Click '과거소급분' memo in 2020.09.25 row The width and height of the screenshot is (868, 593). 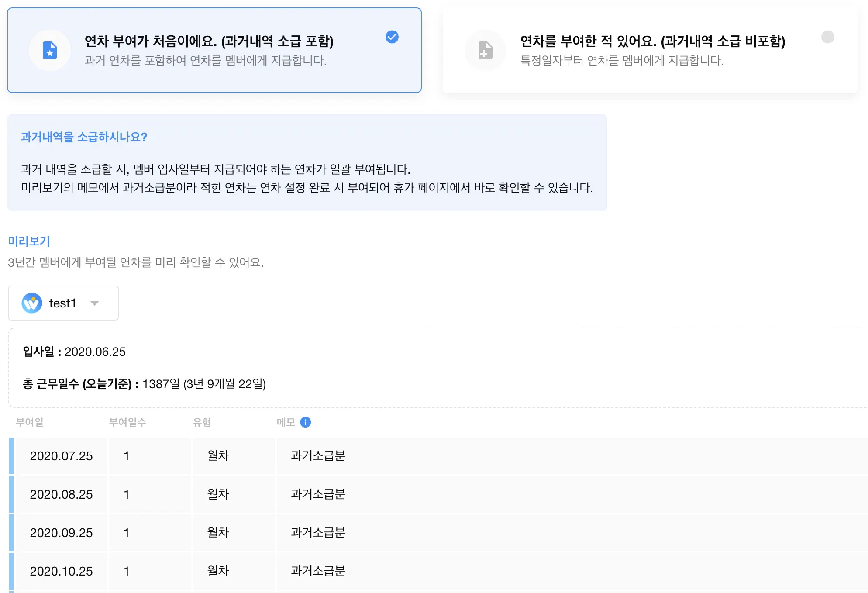click(x=318, y=533)
